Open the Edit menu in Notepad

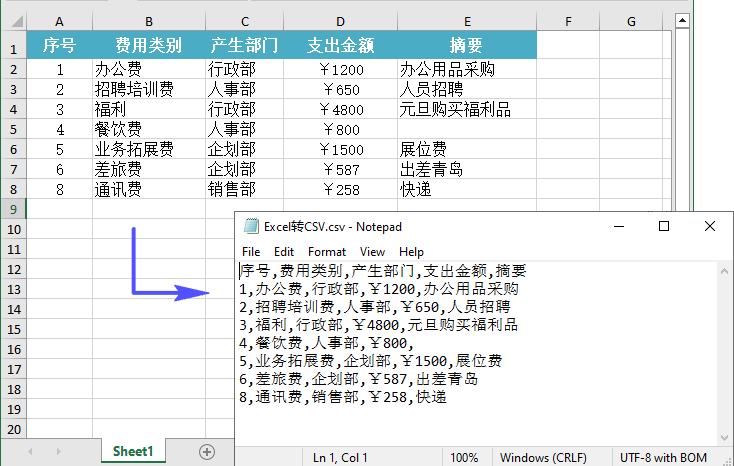click(x=284, y=252)
